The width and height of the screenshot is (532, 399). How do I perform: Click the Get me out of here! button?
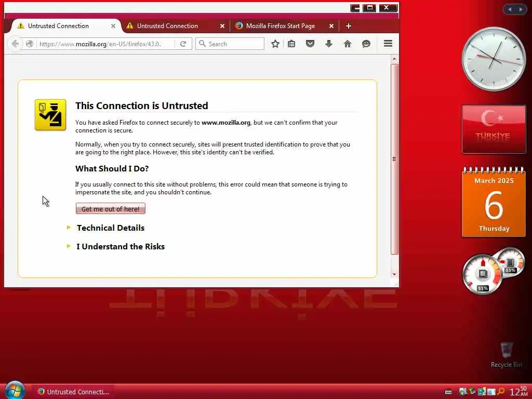point(110,209)
